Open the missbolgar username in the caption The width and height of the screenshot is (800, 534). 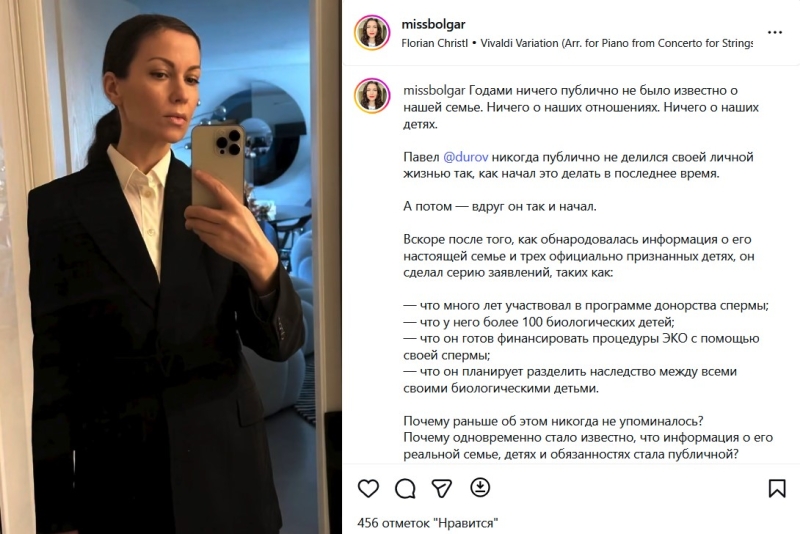coord(434,91)
